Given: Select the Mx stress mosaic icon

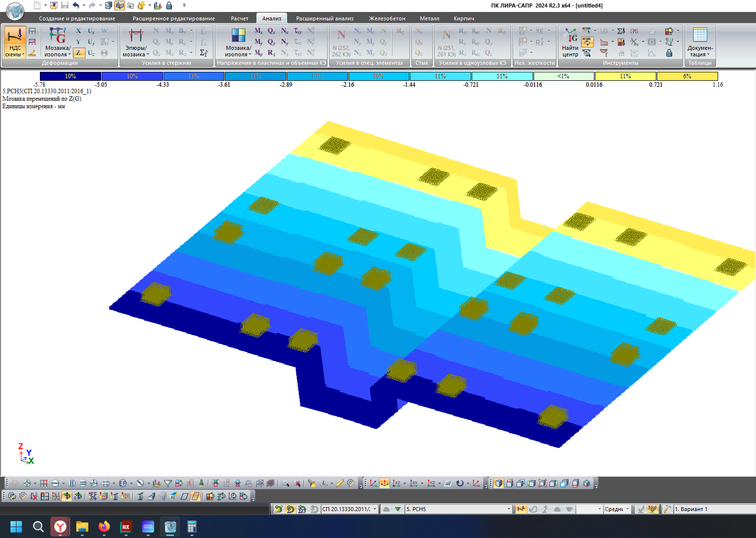Looking at the screenshot, I should tap(258, 31).
